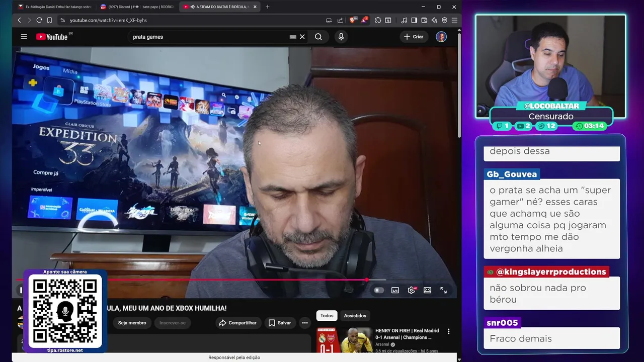Click the Inscrever-se button
The image size is (644, 362).
coord(173,323)
